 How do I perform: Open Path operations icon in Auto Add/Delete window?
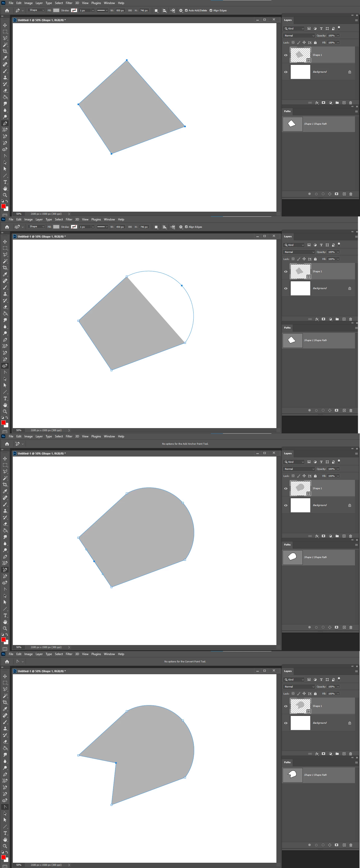pyautogui.click(x=156, y=11)
